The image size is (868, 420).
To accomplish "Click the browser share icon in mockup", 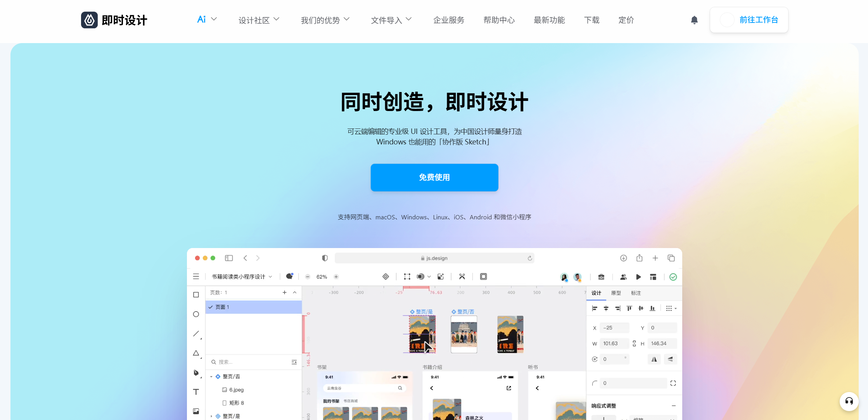I will (x=639, y=258).
